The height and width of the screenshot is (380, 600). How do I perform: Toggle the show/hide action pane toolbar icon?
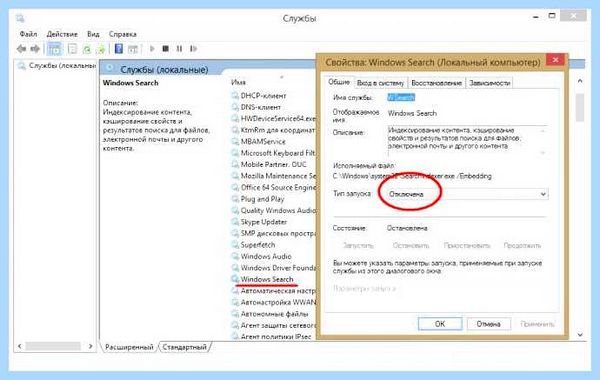coord(133,49)
